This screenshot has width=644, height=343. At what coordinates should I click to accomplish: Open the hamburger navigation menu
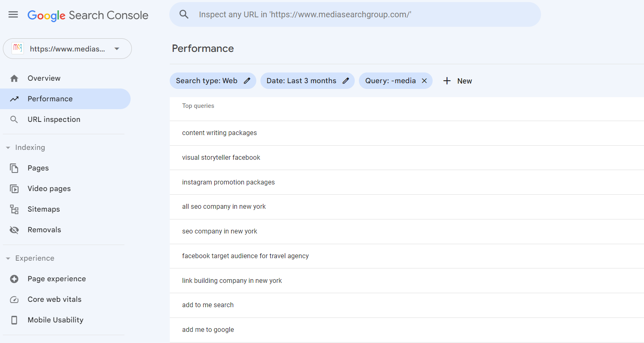13,15
